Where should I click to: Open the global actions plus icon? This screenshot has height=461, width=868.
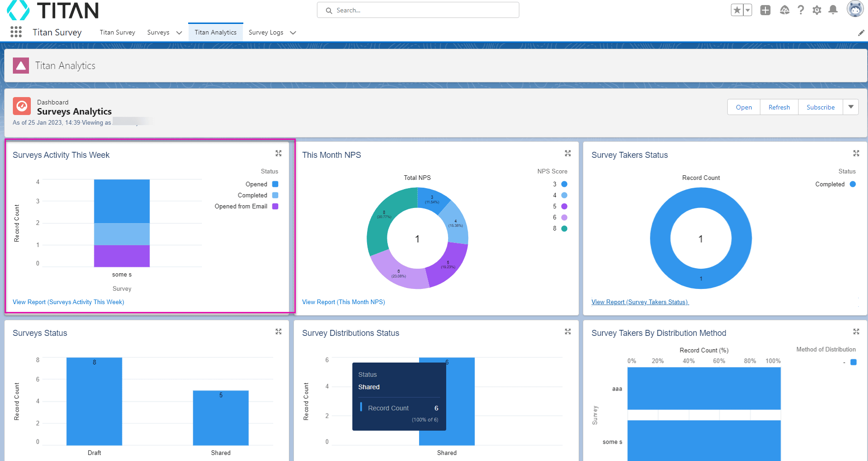pos(765,10)
